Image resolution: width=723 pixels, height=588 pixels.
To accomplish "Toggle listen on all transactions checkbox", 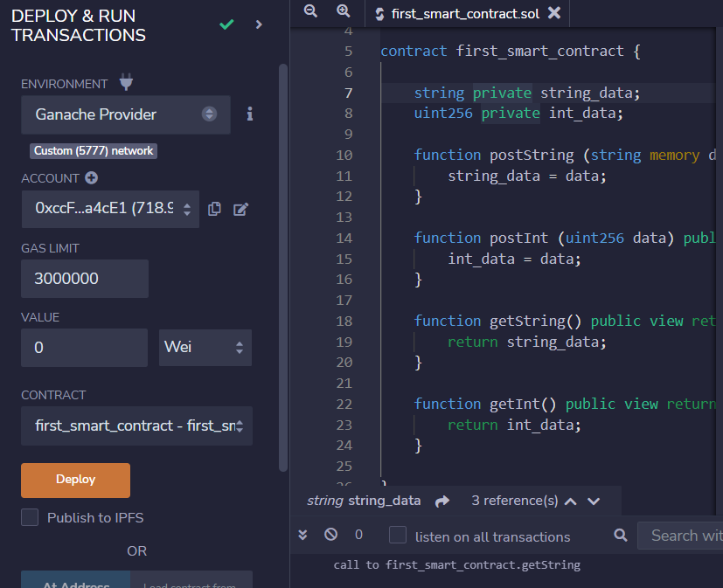I will coord(398,536).
